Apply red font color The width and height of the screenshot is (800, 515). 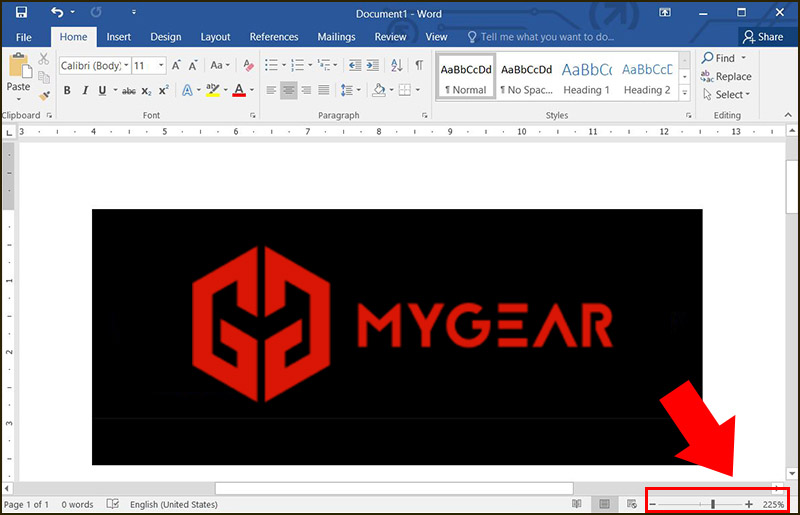pos(239,90)
